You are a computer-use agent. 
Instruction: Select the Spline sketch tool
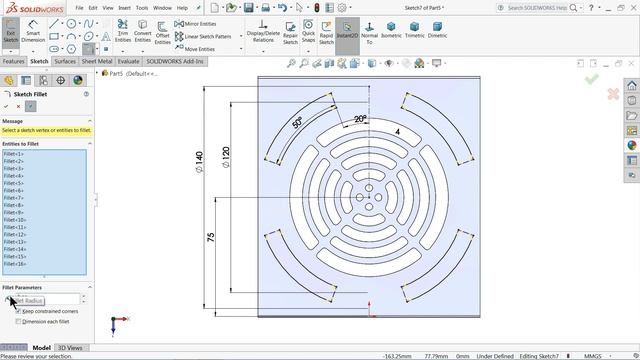point(88,24)
